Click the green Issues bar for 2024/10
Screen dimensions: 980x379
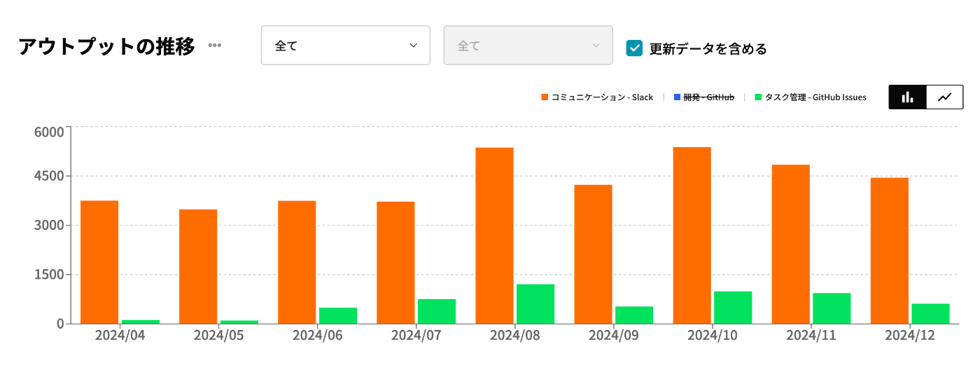pyautogui.click(x=733, y=308)
